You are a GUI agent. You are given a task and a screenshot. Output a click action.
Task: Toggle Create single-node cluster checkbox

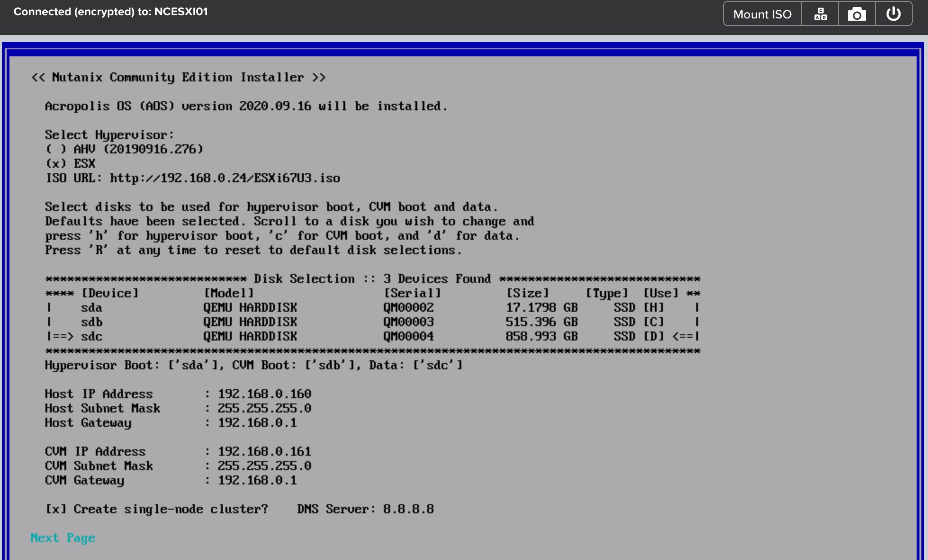point(56,509)
